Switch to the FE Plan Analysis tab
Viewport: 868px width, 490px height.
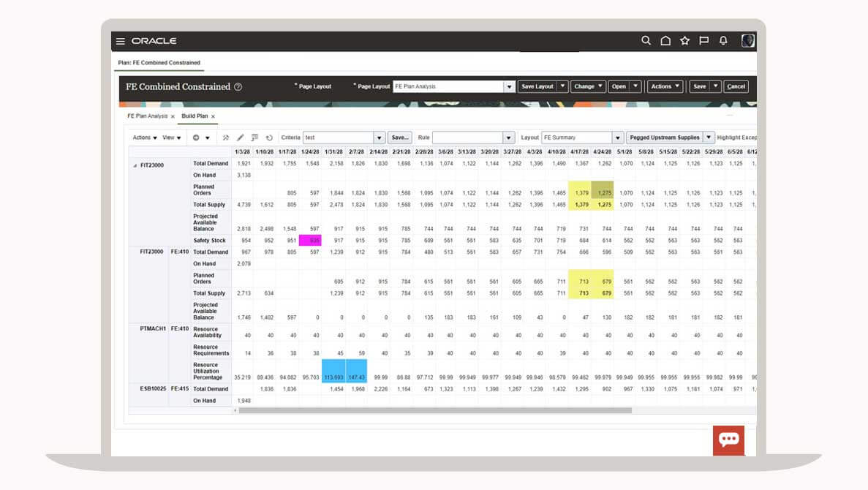pyautogui.click(x=147, y=116)
